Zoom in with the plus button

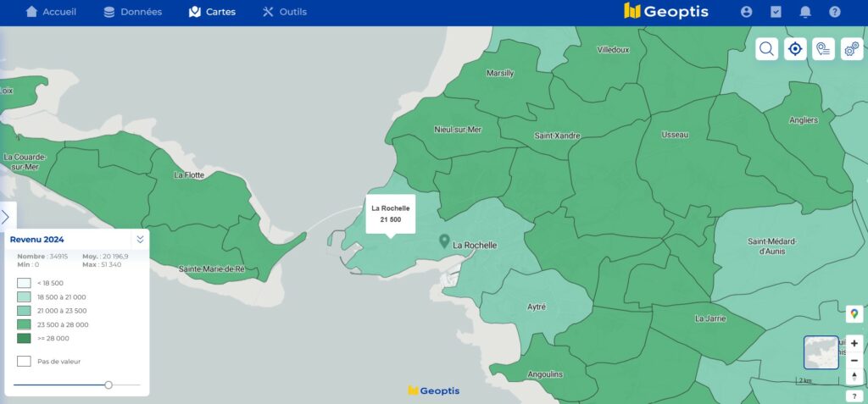pos(854,343)
